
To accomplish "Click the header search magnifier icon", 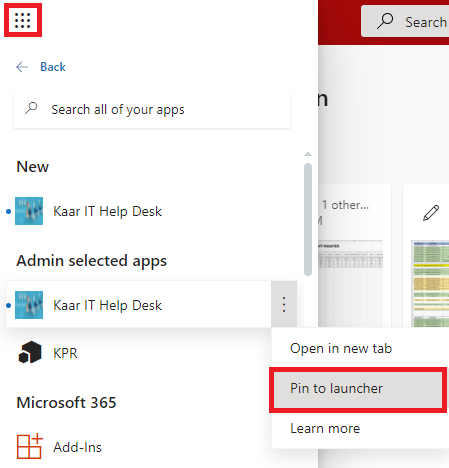I will 385,21.
